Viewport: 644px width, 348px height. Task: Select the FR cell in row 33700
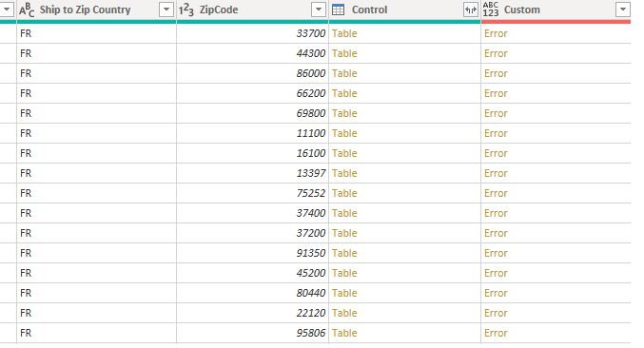pos(96,33)
